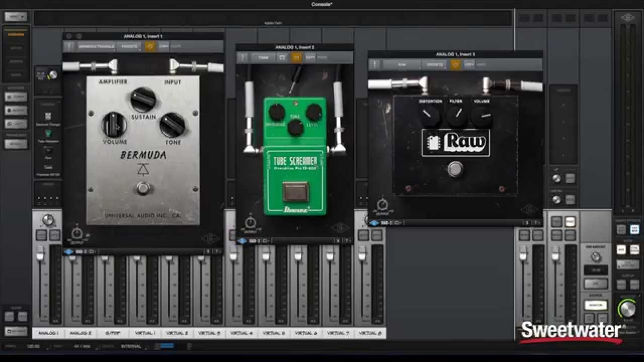The height and width of the screenshot is (362, 644).
Task: Click the Bermuda Triangle icon in the inserts list
Action: 48,116
